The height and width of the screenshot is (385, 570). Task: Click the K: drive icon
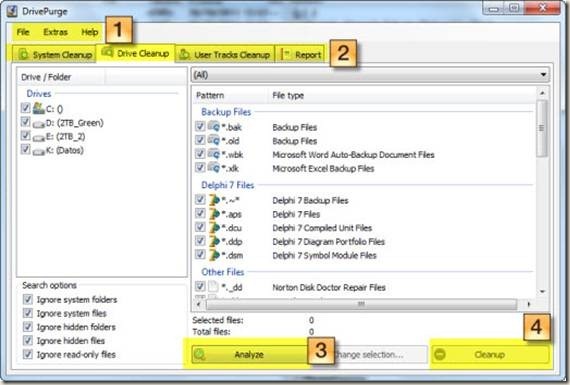[39, 152]
